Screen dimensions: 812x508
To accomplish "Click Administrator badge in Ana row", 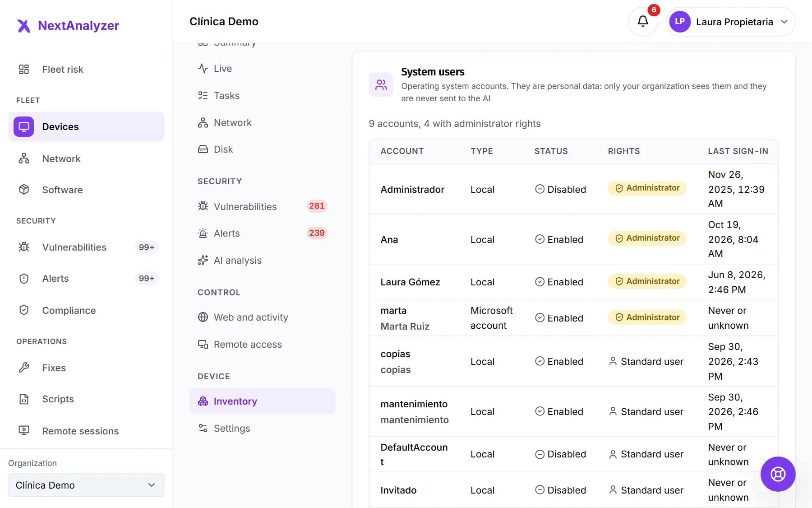I will (x=647, y=238).
